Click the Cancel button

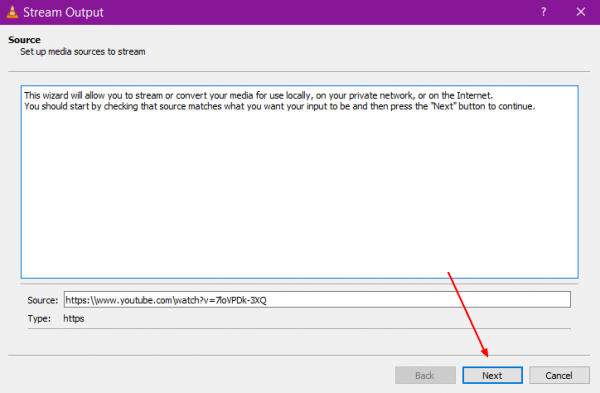[559, 375]
